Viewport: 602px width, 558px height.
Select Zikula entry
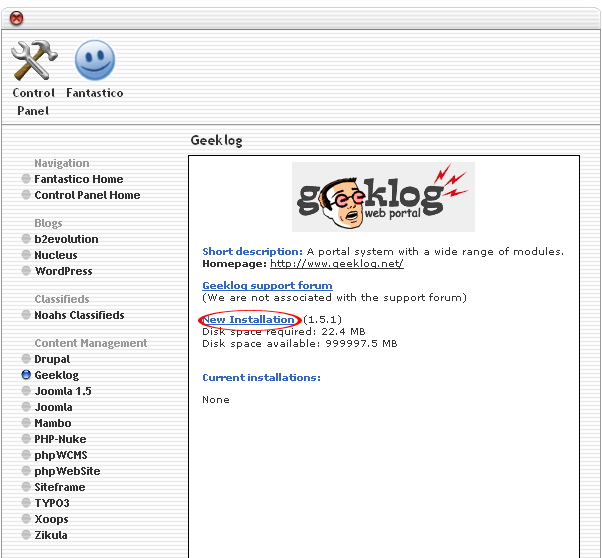[51, 535]
